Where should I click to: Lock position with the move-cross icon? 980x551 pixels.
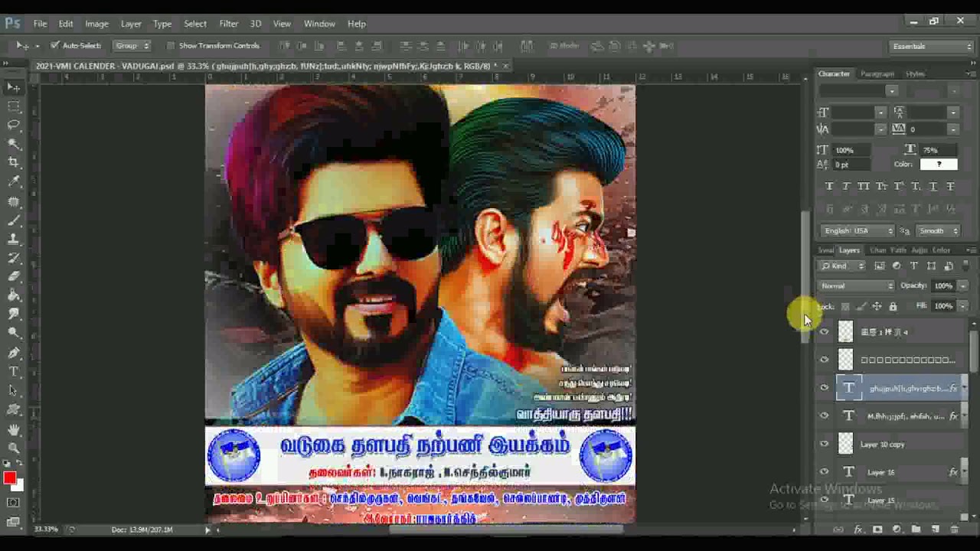877,306
